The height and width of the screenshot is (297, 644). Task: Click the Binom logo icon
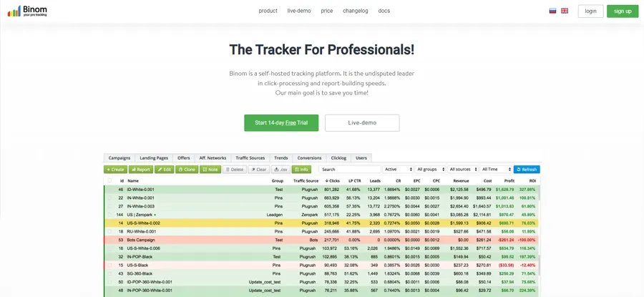pyautogui.click(x=14, y=11)
